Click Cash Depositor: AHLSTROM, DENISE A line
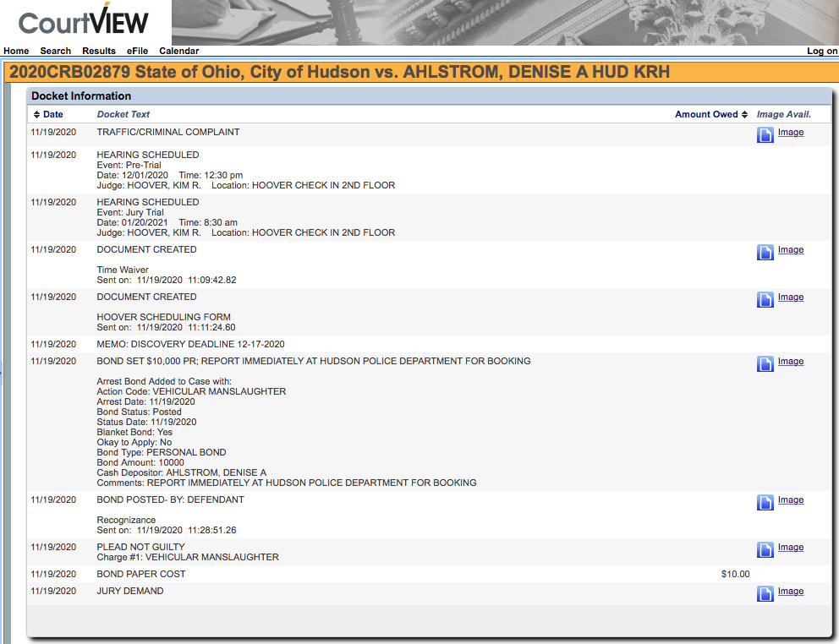 [181, 472]
